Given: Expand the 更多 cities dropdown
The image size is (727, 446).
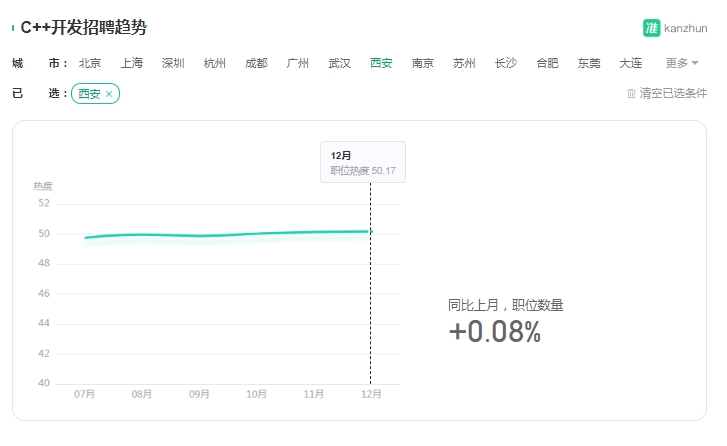Looking at the screenshot, I should point(682,63).
